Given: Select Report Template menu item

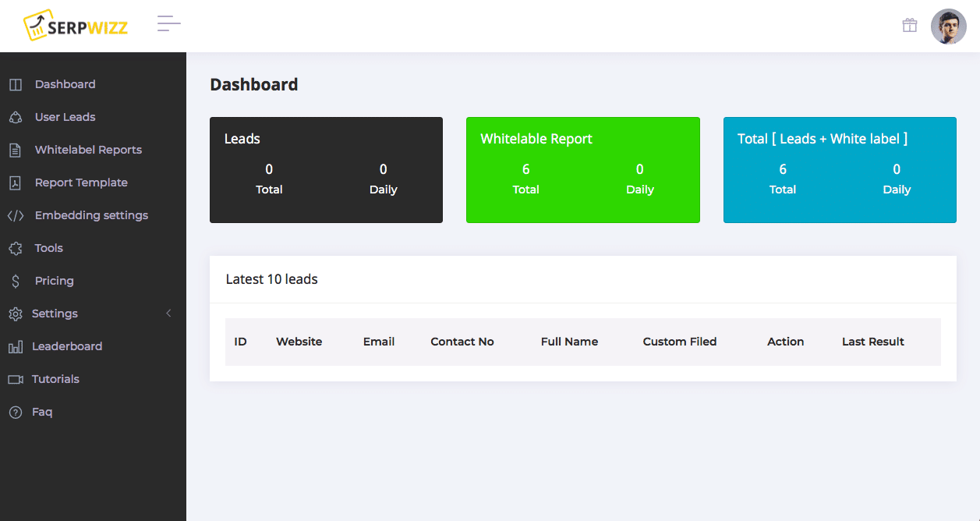Looking at the screenshot, I should click(x=81, y=183).
